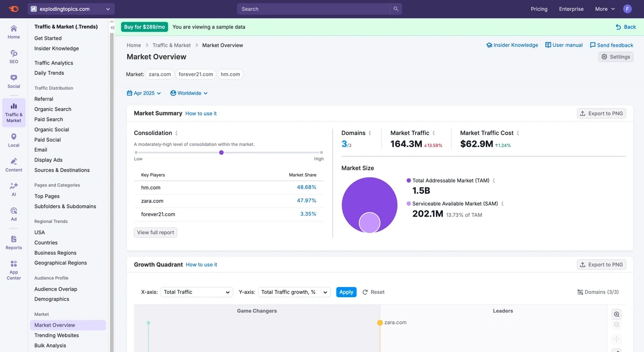Open the Reports icon
644x352 pixels.
pos(14,242)
